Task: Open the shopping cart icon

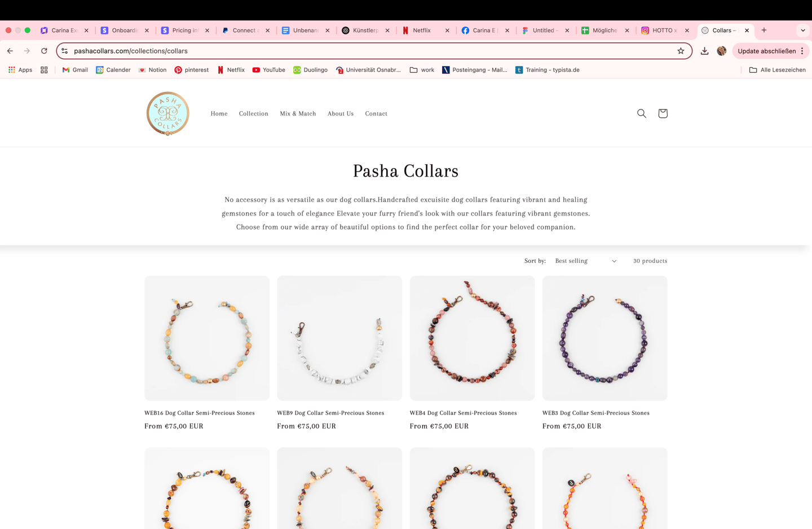Action: (x=663, y=113)
